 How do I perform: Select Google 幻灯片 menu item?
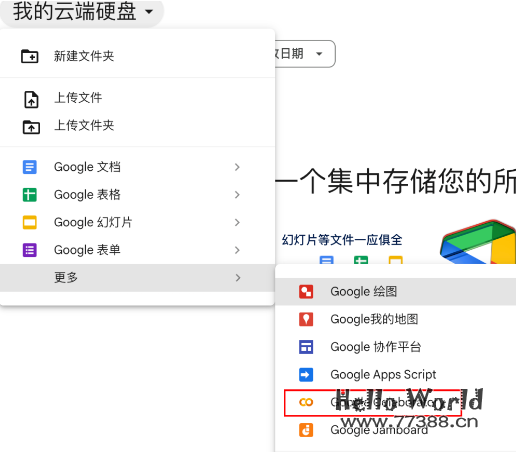pyautogui.click(x=137, y=222)
